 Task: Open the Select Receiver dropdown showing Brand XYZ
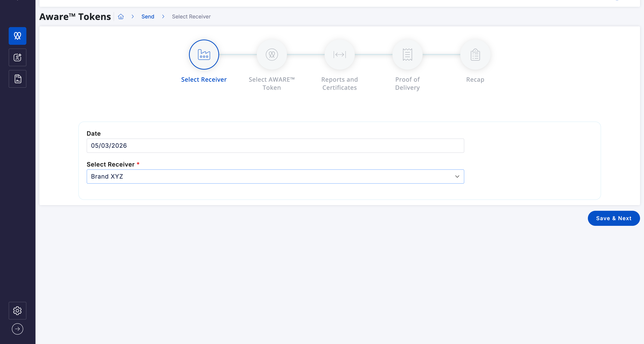point(275,177)
